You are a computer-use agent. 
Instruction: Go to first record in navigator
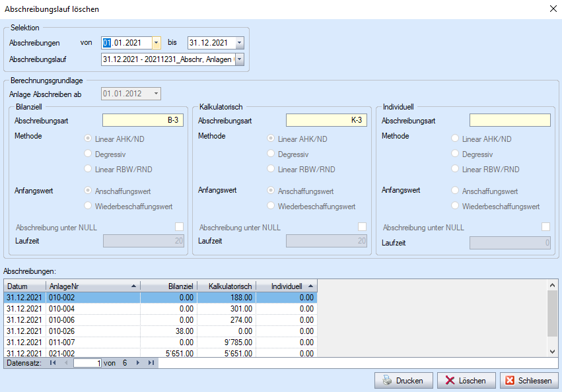[53, 363]
